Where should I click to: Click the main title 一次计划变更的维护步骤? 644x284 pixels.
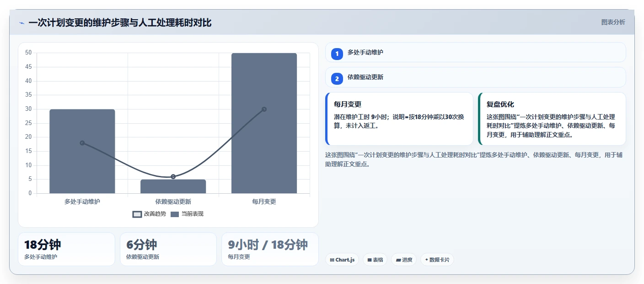(x=120, y=22)
